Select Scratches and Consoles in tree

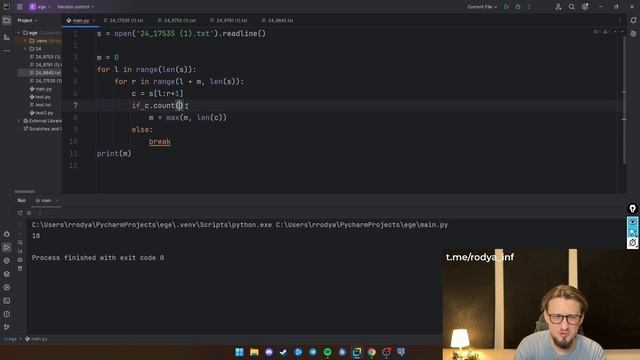(42, 129)
